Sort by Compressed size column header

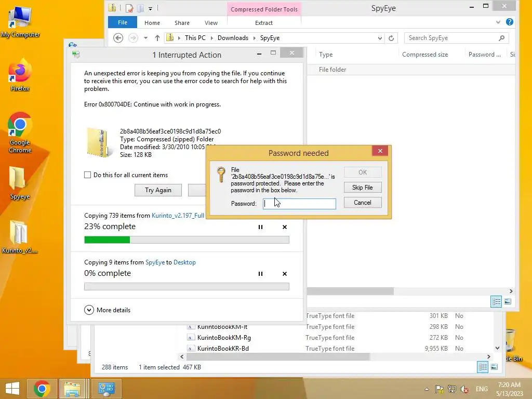coord(425,54)
